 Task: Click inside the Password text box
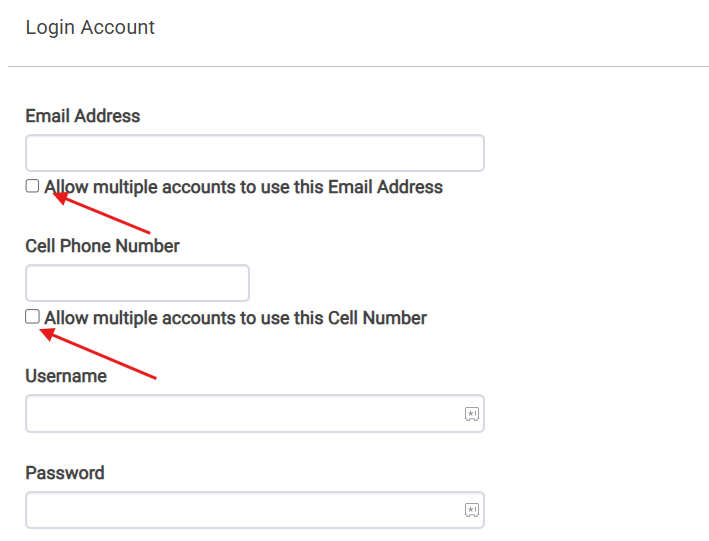tap(240, 510)
